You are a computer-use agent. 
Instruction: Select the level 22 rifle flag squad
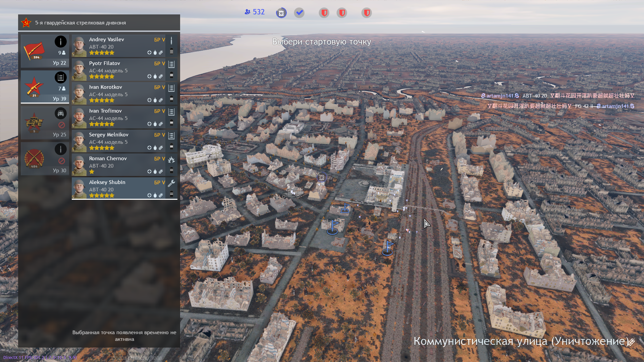(x=45, y=51)
